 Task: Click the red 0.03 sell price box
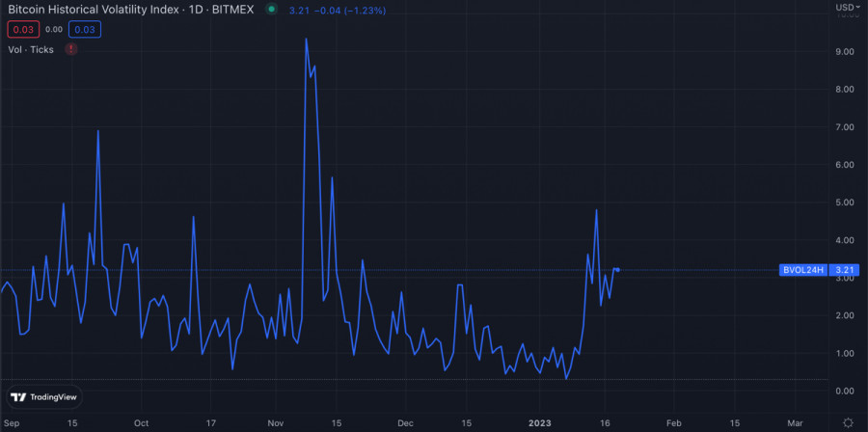pos(21,29)
